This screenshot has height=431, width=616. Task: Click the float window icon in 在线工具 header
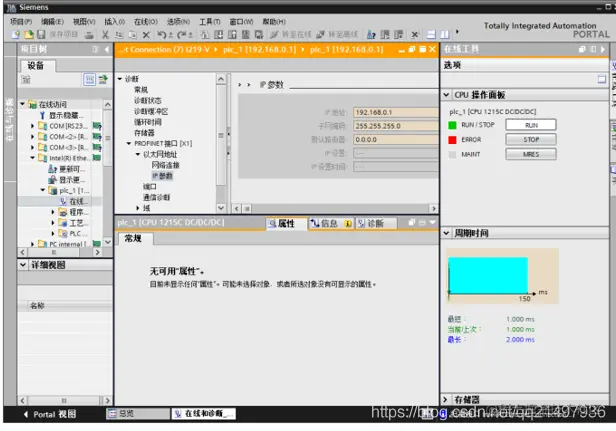[x=582, y=50]
